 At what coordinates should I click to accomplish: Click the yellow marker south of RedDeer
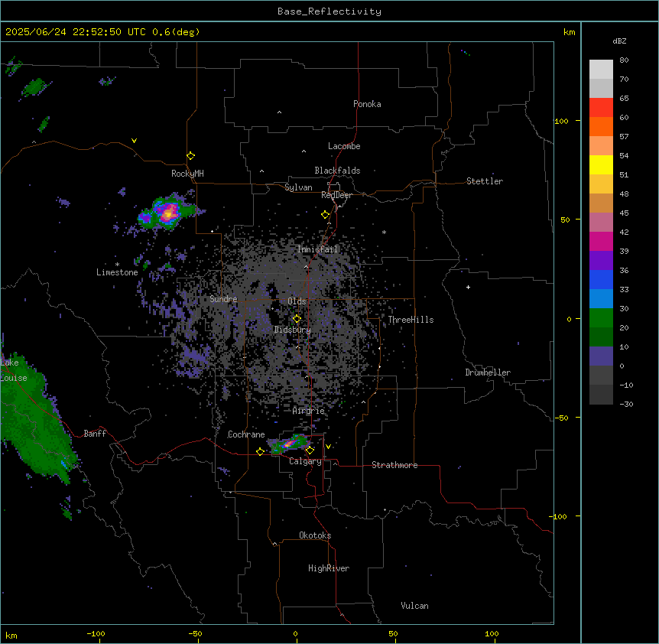pyautogui.click(x=325, y=214)
